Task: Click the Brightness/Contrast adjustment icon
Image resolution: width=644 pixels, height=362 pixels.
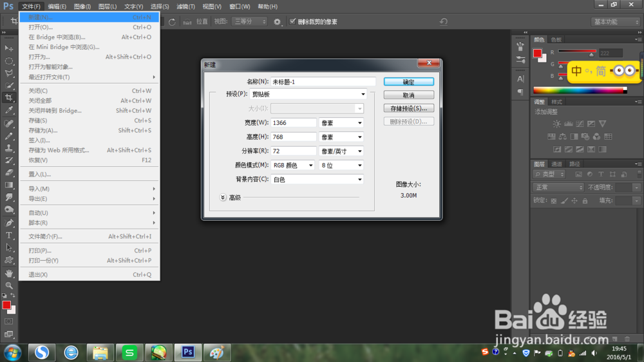Action: coord(556,124)
